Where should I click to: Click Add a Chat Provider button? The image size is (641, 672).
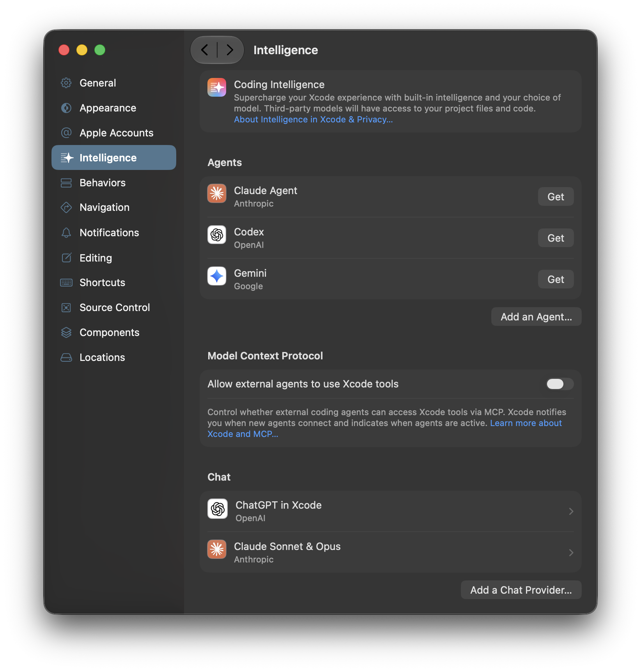[521, 590]
